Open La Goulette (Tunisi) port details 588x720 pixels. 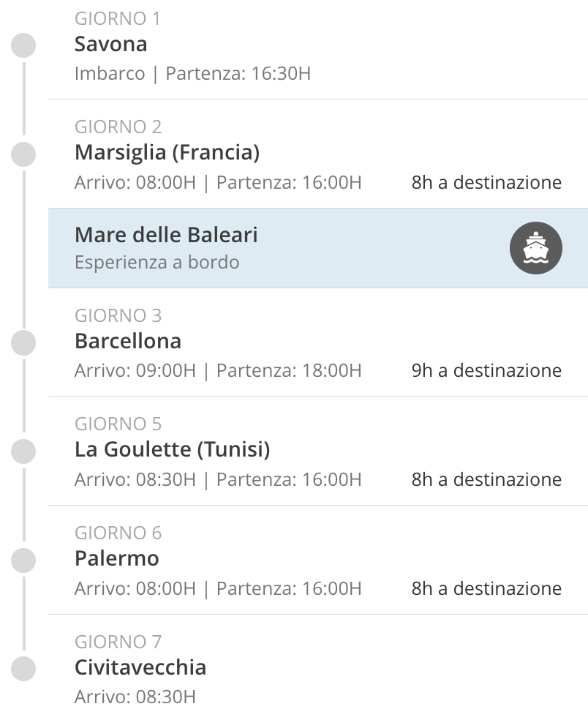point(172,450)
